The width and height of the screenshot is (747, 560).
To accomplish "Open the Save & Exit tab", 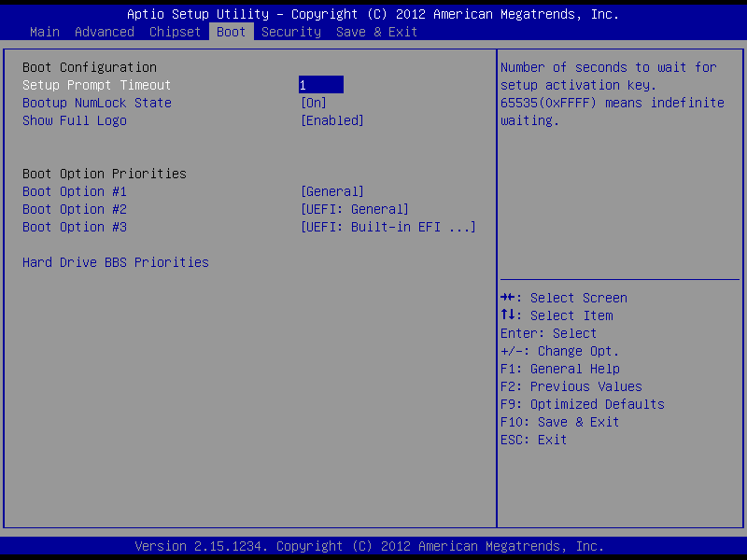I will click(x=377, y=32).
